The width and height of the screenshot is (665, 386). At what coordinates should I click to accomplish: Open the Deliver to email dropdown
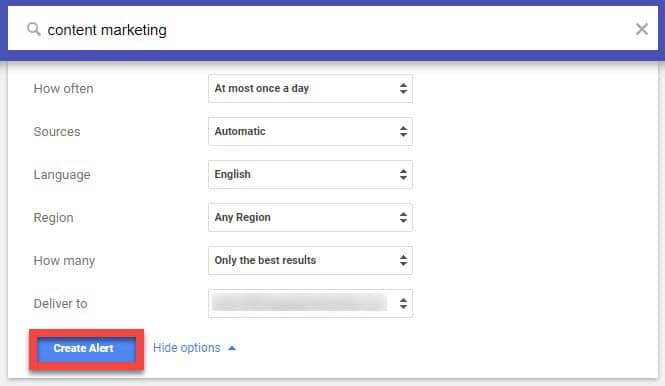tap(310, 303)
